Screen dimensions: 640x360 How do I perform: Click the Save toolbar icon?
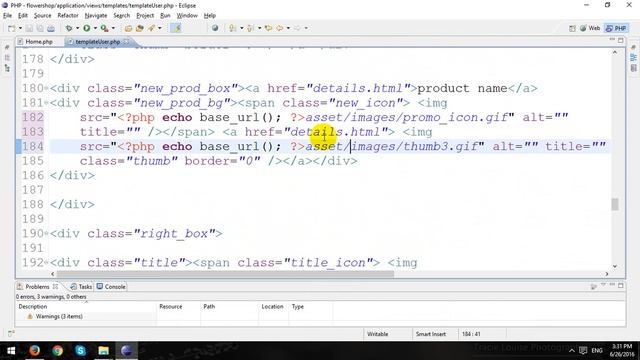(x=29, y=28)
